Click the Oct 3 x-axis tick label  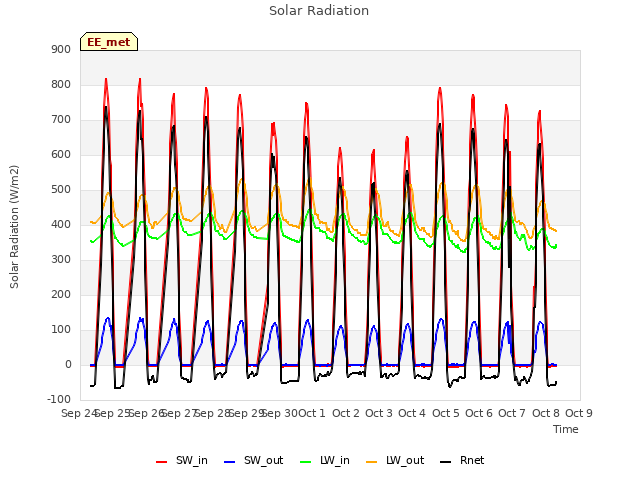point(379,413)
